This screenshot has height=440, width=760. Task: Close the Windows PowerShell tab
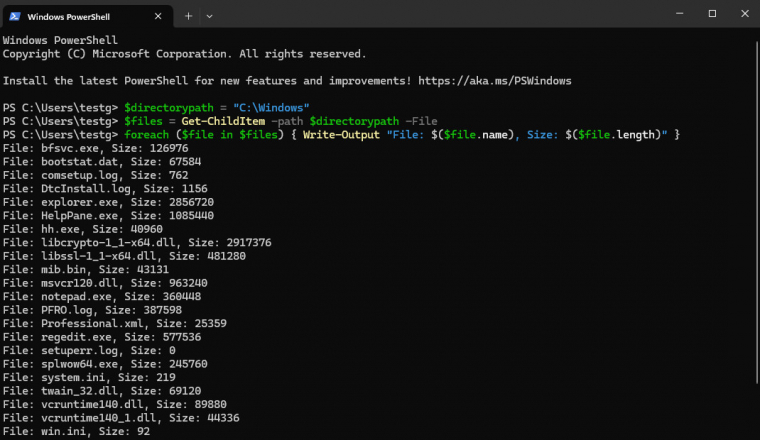[158, 16]
